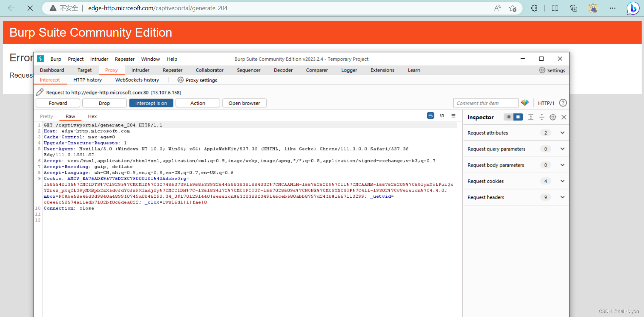Open the Burp menu
Screen dimensions: 644x317
point(56,59)
